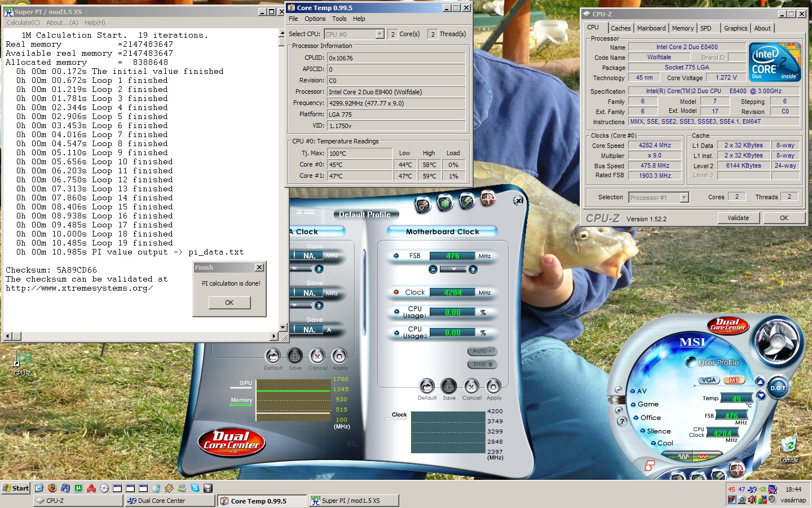The height and width of the screenshot is (508, 812).
Task: Click Super PI vertical scrollbar down arrow
Action: coord(283,327)
